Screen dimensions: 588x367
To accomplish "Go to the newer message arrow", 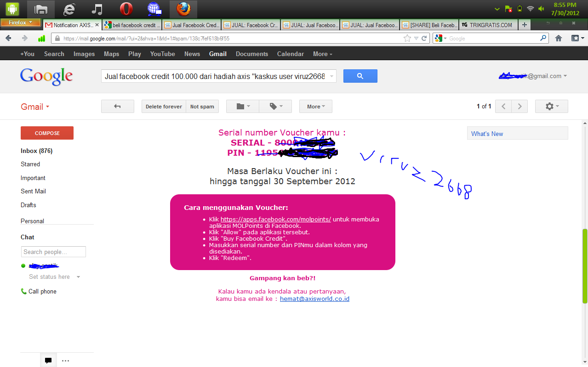I will (503, 107).
